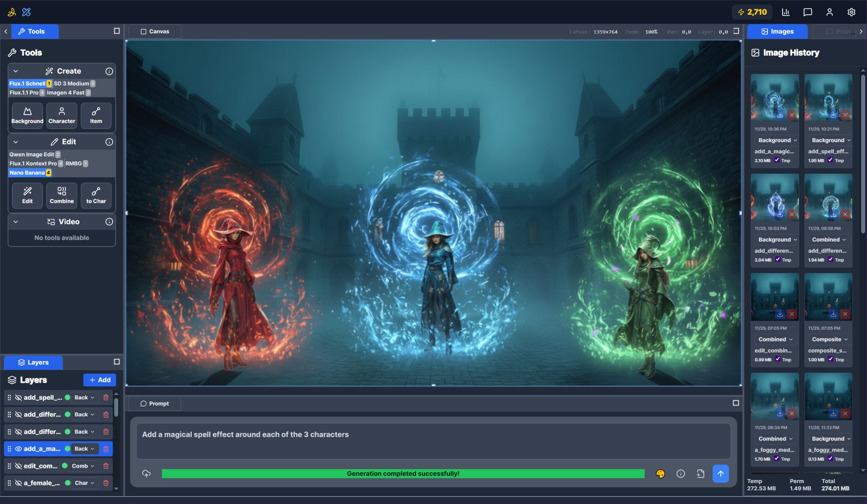
Task: Select the Layers panel tab
Action: click(33, 362)
